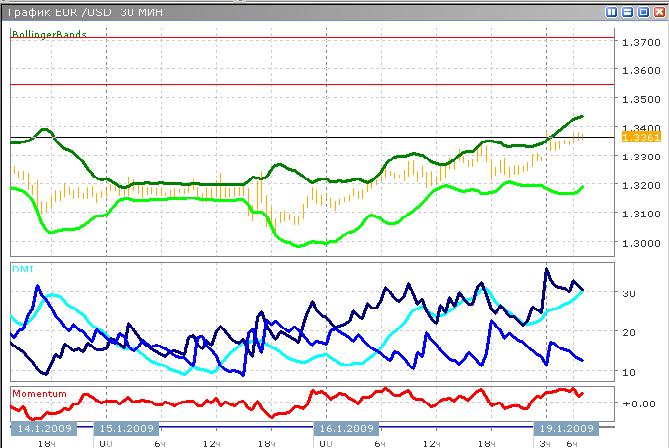The width and height of the screenshot is (669, 448).
Task: Click the vertical split icon in title bar
Action: click(x=611, y=12)
